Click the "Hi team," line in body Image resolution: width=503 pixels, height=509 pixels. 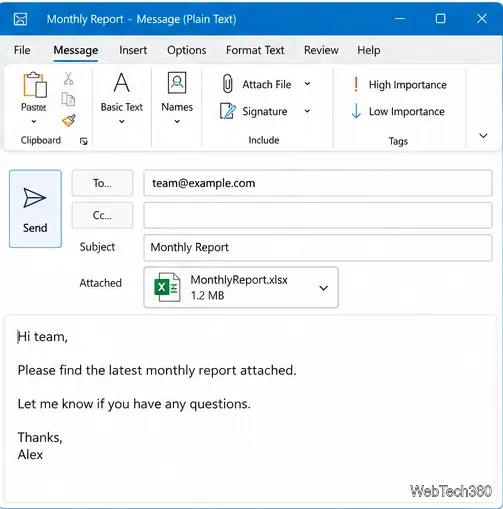click(43, 337)
